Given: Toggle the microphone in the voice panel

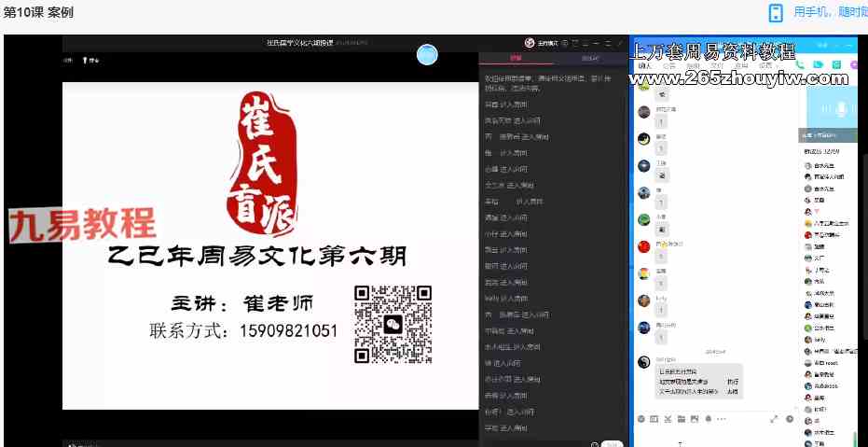Looking at the screenshot, I should click(842, 110).
